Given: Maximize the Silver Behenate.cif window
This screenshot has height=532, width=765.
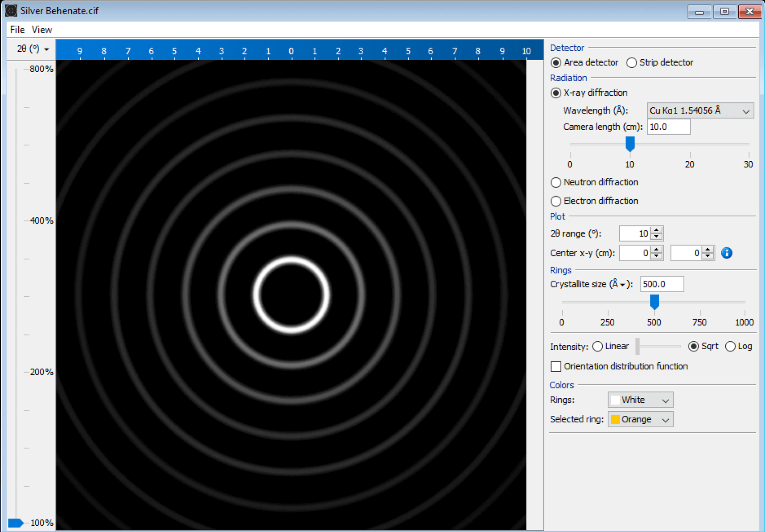Looking at the screenshot, I should point(724,12).
